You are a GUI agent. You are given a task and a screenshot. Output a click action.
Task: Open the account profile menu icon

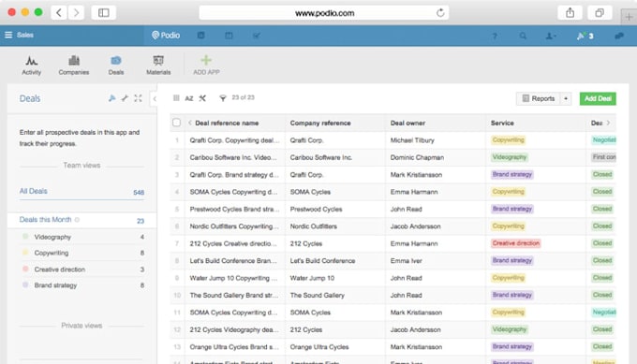coord(551,36)
